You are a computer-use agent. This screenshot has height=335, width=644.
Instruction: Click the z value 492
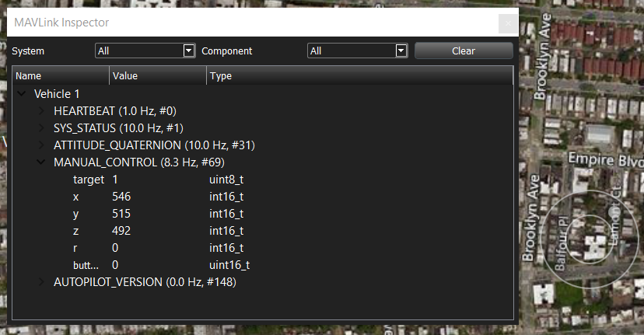tap(121, 231)
